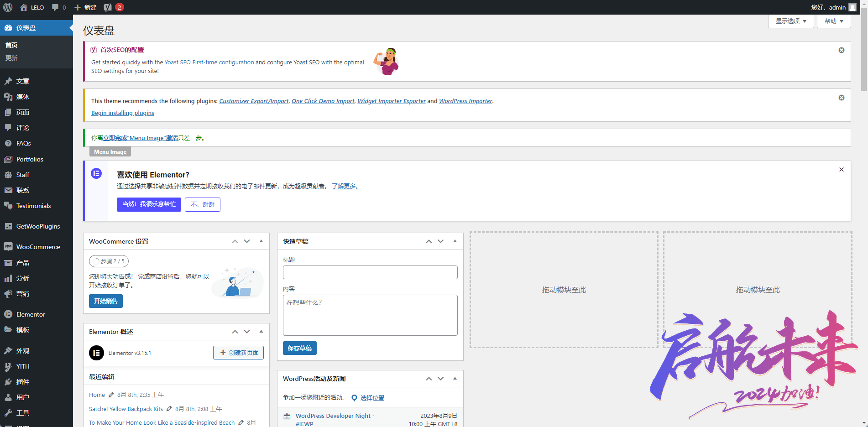868x427 pixels.
Task: Open 分析 analytics bar chart icon
Action: 8,278
